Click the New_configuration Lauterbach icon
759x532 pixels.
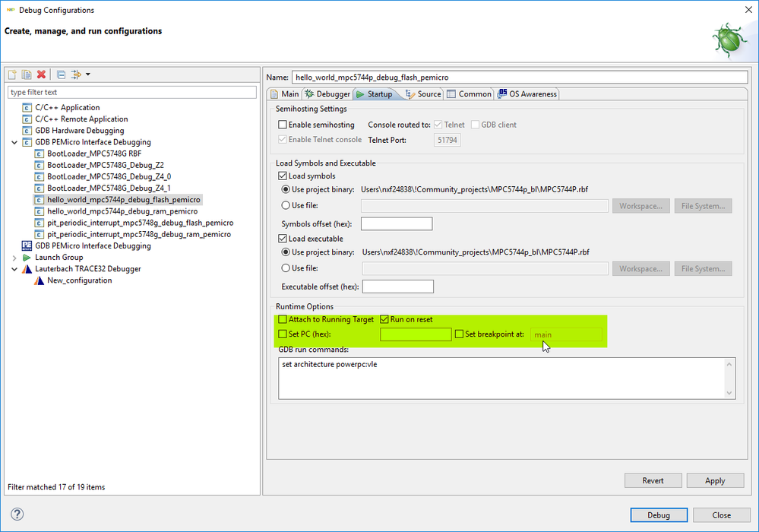tap(39, 280)
